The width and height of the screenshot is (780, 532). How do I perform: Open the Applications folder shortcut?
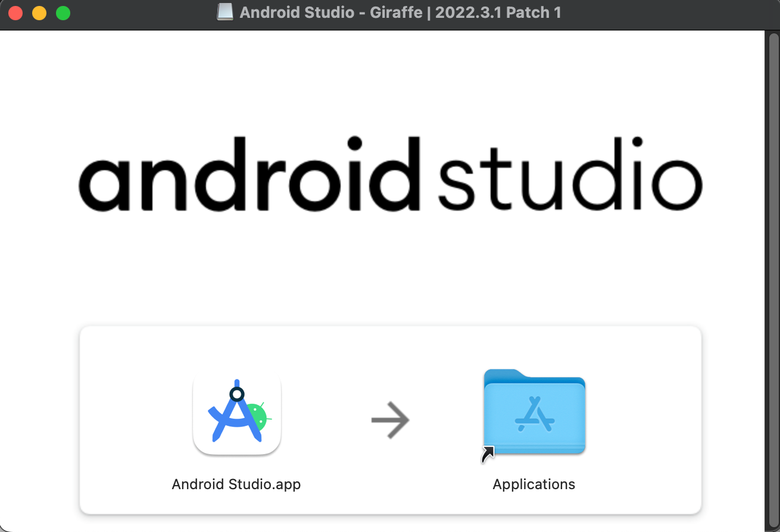(534, 414)
